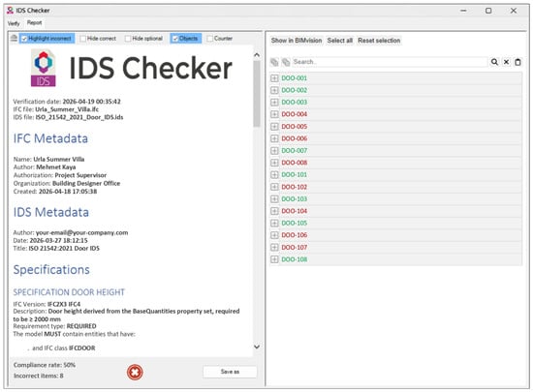533x392 pixels.
Task: Expand the DOO-007 tree node
Action: tap(274, 150)
